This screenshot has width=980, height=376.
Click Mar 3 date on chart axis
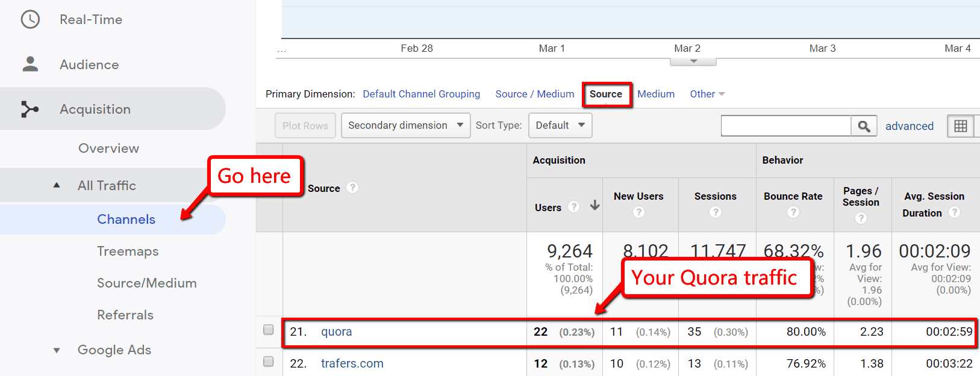pyautogui.click(x=822, y=48)
